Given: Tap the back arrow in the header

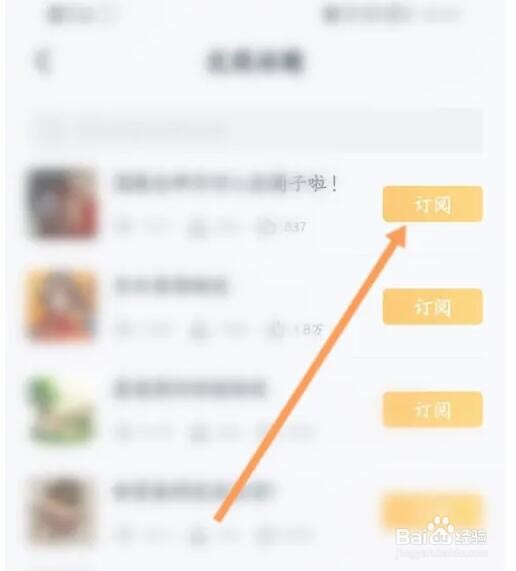Looking at the screenshot, I should (42, 61).
